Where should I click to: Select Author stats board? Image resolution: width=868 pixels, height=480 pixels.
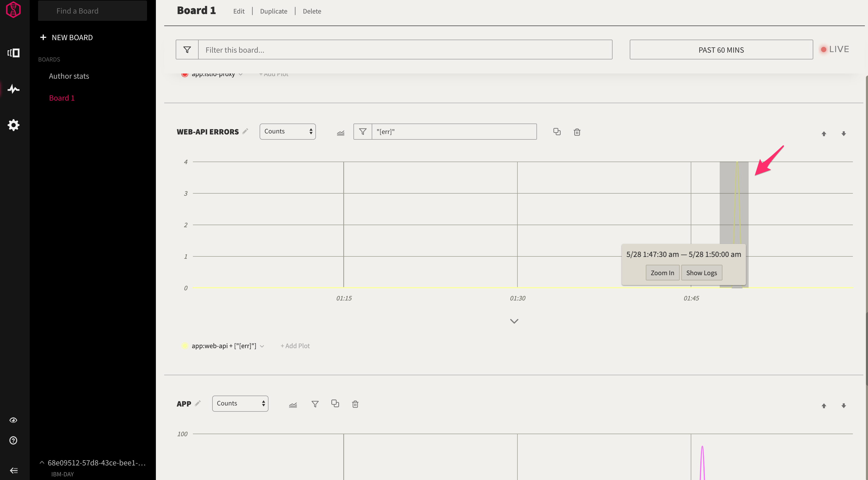click(69, 76)
